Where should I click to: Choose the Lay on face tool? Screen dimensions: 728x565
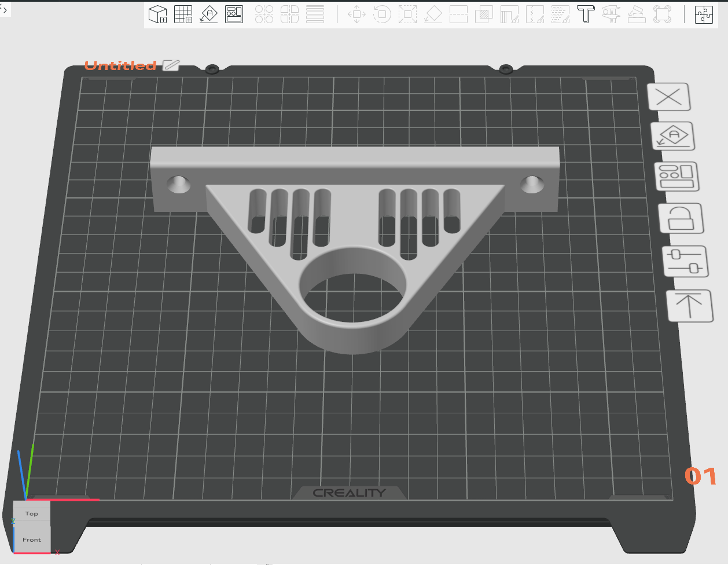(433, 14)
